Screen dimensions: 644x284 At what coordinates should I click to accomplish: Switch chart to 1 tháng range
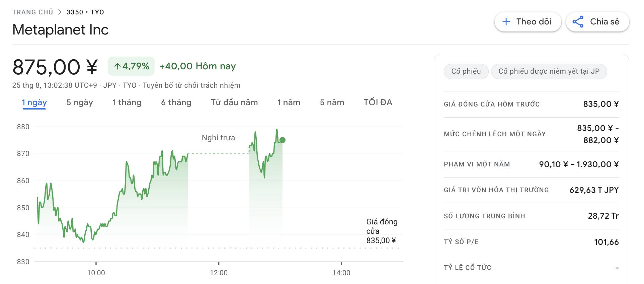(x=127, y=102)
